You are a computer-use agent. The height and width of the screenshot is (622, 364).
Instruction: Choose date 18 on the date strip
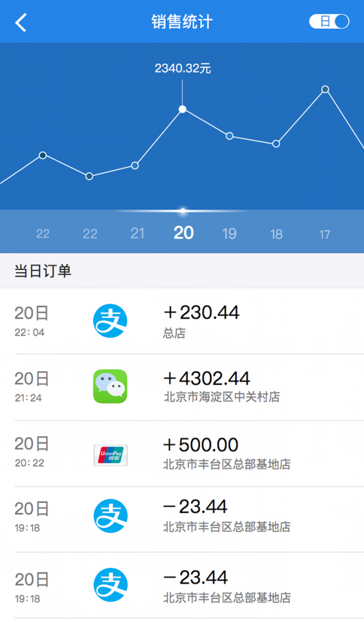(x=277, y=234)
